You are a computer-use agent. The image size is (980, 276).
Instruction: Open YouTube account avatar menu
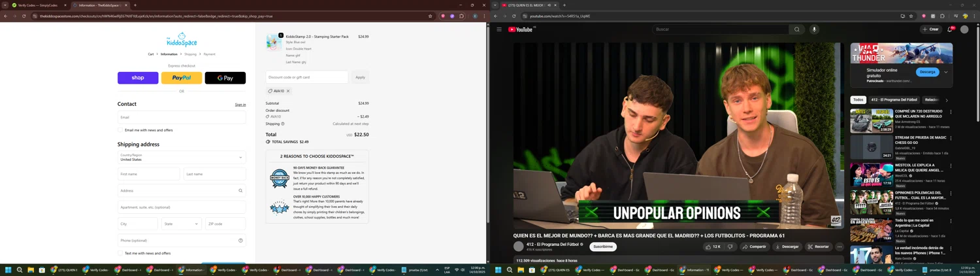pyautogui.click(x=964, y=29)
